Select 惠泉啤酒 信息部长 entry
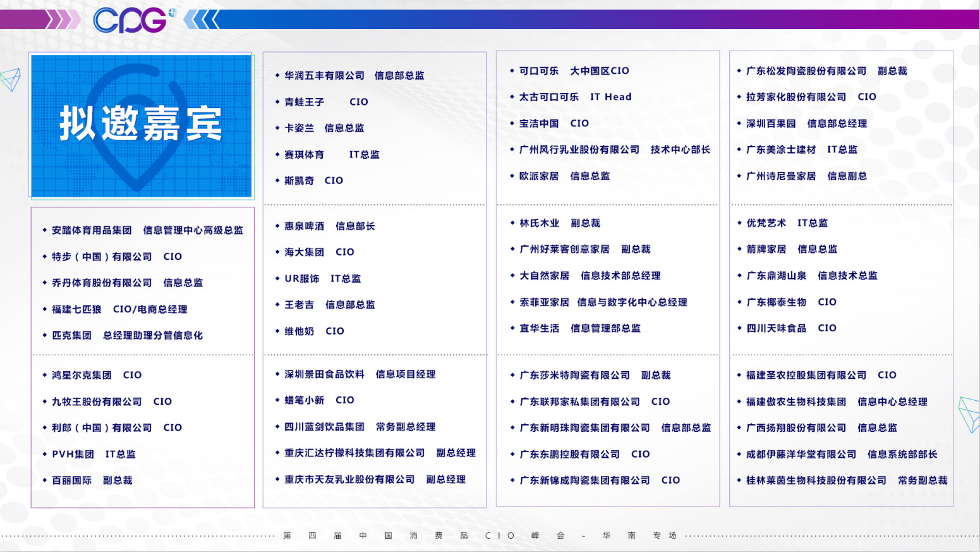 (329, 226)
